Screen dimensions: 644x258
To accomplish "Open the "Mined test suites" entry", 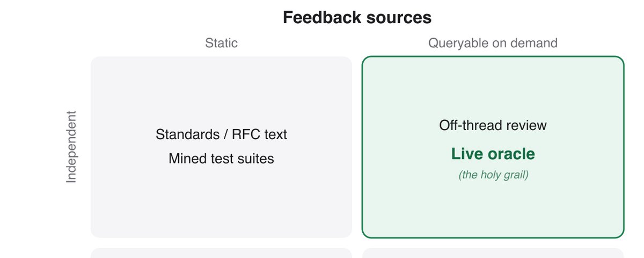I will (221, 159).
